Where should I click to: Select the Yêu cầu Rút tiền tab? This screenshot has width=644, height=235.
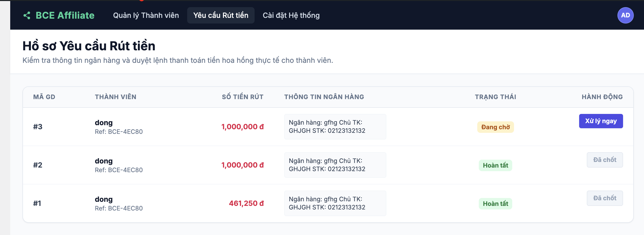221,15
